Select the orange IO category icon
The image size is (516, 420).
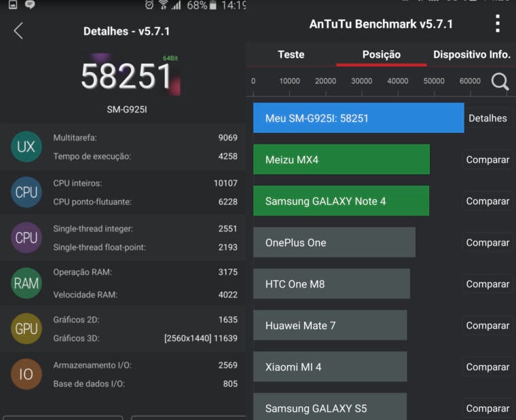(x=26, y=374)
